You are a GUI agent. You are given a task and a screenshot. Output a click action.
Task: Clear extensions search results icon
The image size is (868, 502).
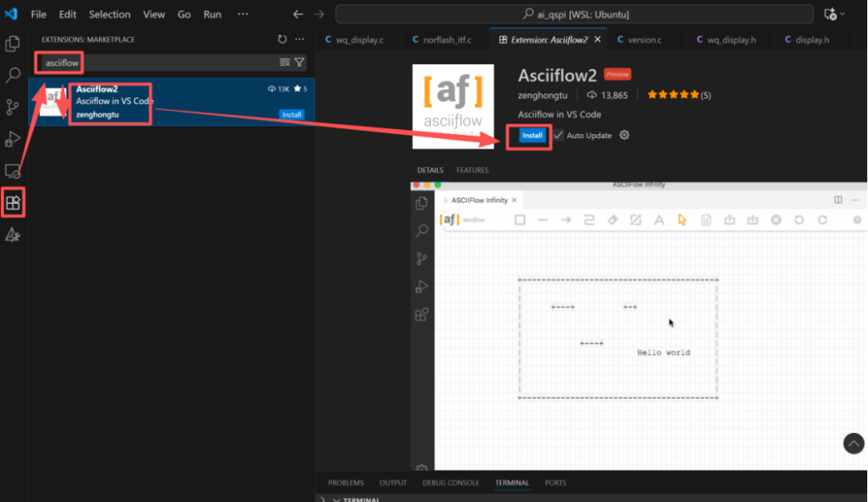tap(285, 62)
